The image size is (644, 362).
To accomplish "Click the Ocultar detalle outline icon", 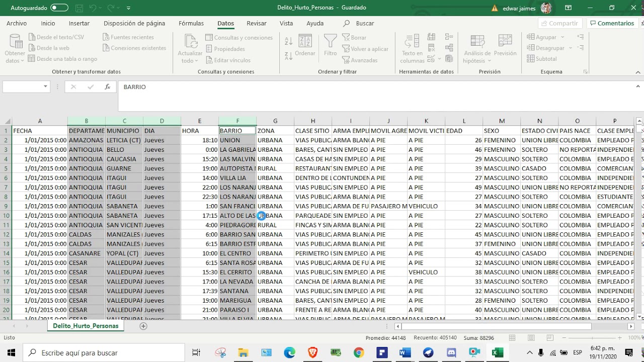I will (x=581, y=48).
